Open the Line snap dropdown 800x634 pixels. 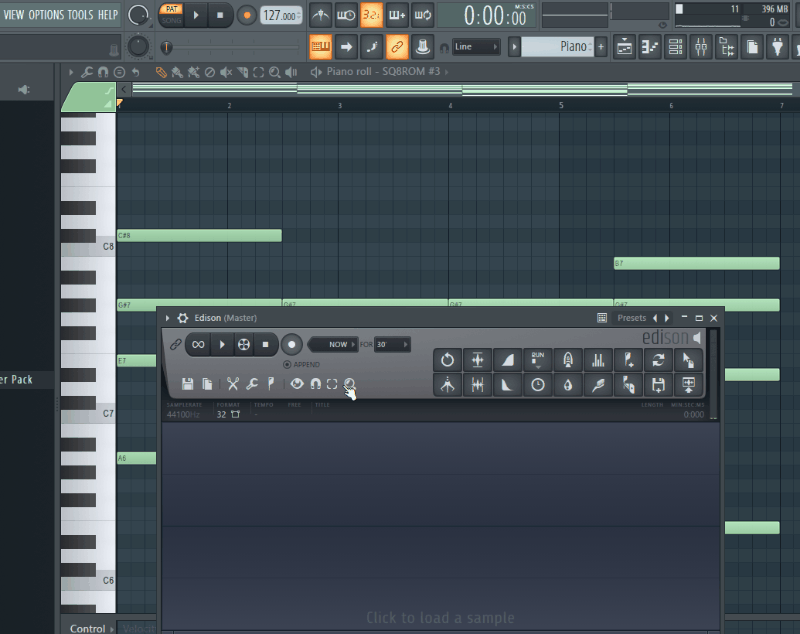click(476, 47)
